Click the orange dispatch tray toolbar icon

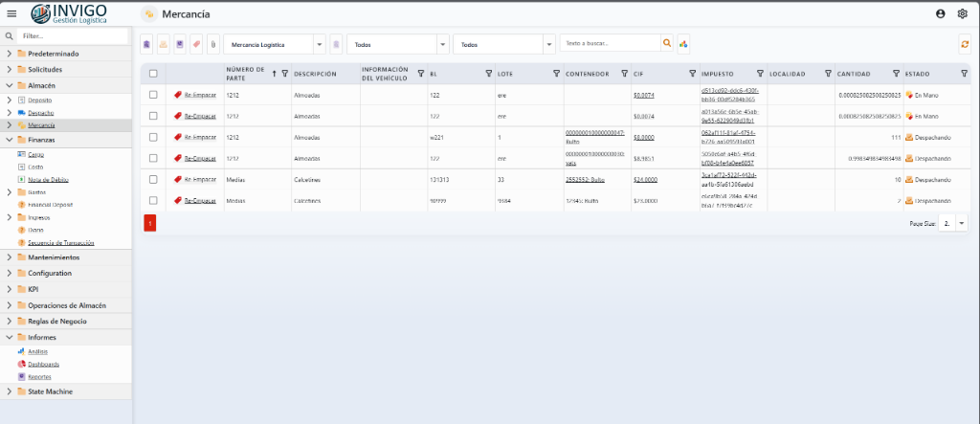pyautogui.click(x=163, y=44)
